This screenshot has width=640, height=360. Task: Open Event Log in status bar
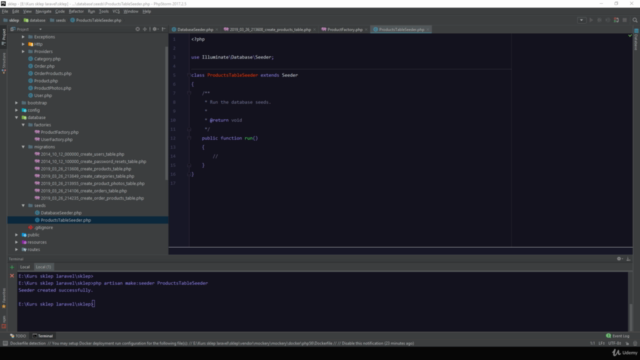click(x=618, y=336)
